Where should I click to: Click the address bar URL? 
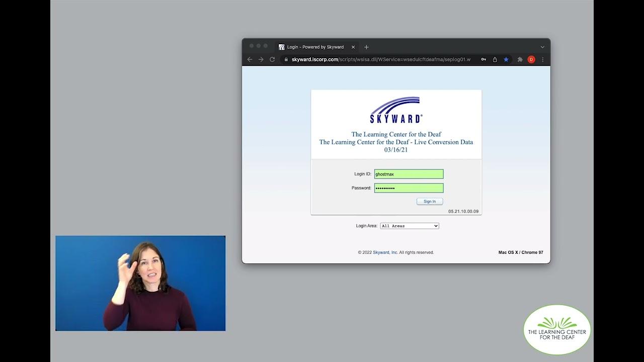pos(381,59)
